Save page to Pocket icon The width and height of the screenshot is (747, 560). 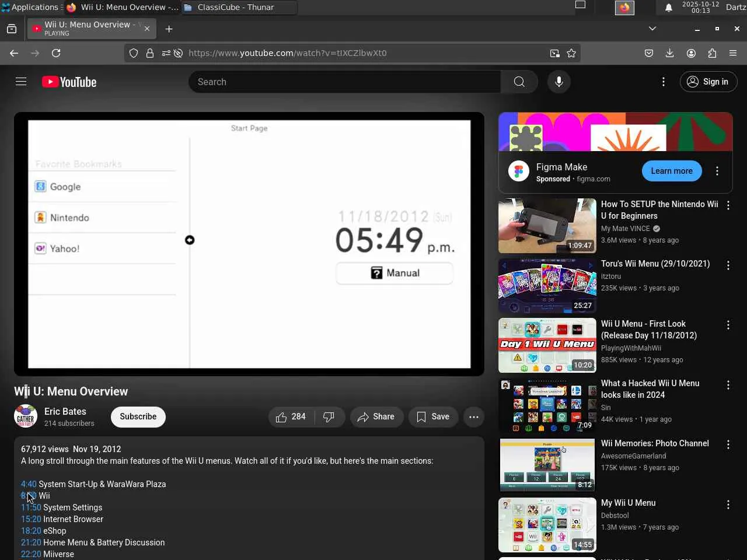[x=649, y=53]
